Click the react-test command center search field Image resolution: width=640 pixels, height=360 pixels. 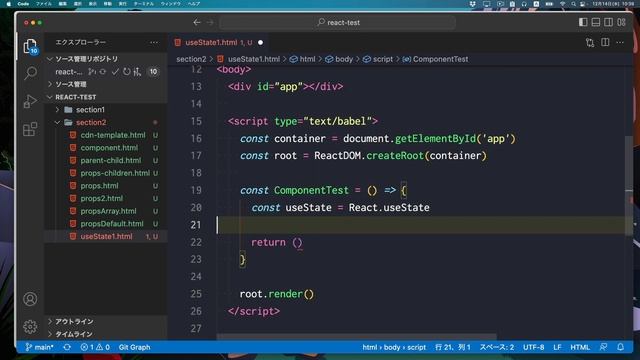pos(338,22)
